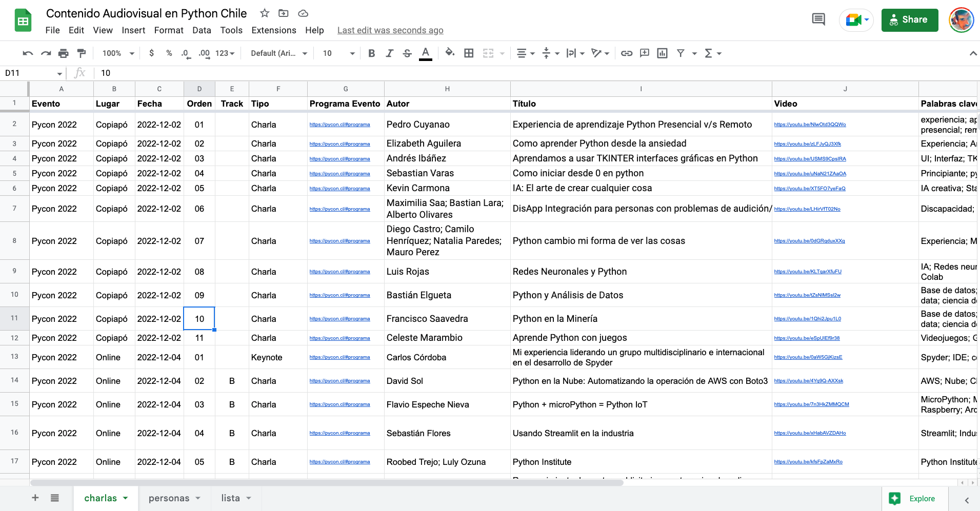Viewport: 980px width, 511px height.
Task: Switch to the personas sheet tab
Action: click(x=169, y=498)
